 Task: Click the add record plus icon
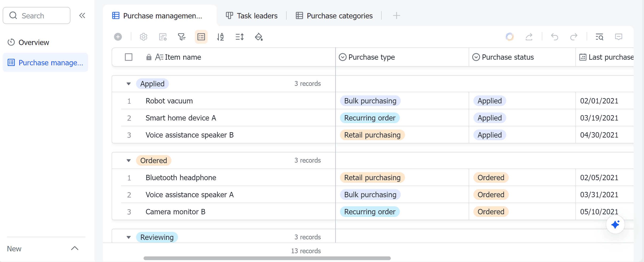click(118, 37)
